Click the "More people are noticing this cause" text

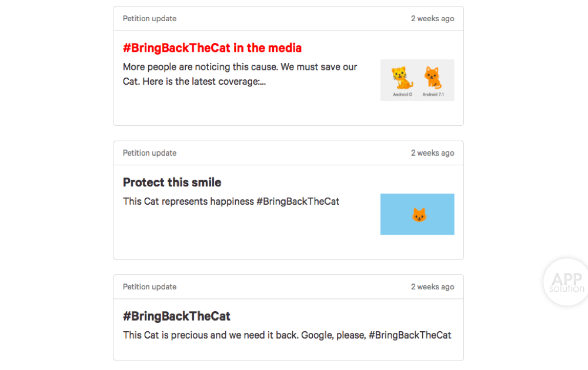tap(240, 67)
